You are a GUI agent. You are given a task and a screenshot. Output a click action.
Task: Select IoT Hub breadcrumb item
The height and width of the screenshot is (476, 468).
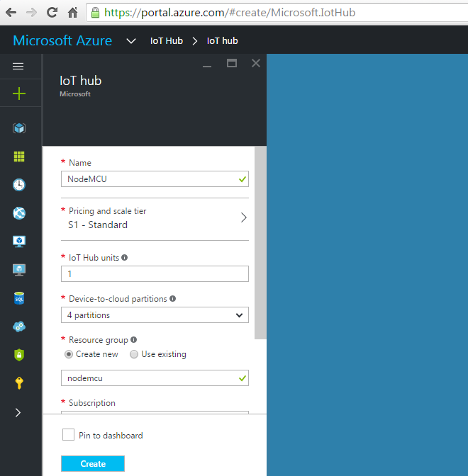click(x=167, y=40)
